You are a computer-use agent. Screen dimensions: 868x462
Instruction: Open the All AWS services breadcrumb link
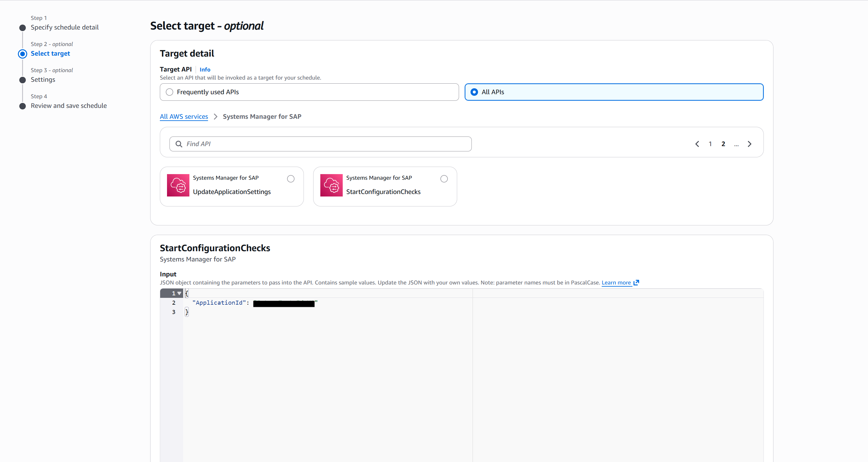pyautogui.click(x=183, y=117)
